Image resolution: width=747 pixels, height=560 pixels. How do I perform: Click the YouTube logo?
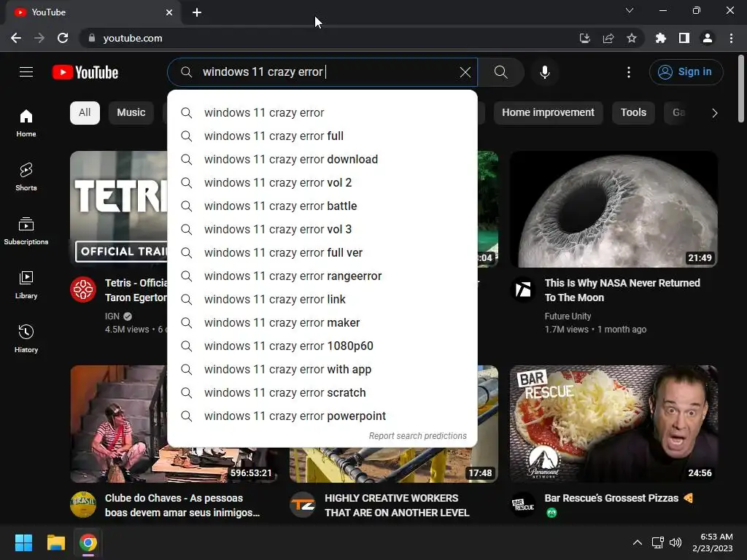pyautogui.click(x=85, y=72)
